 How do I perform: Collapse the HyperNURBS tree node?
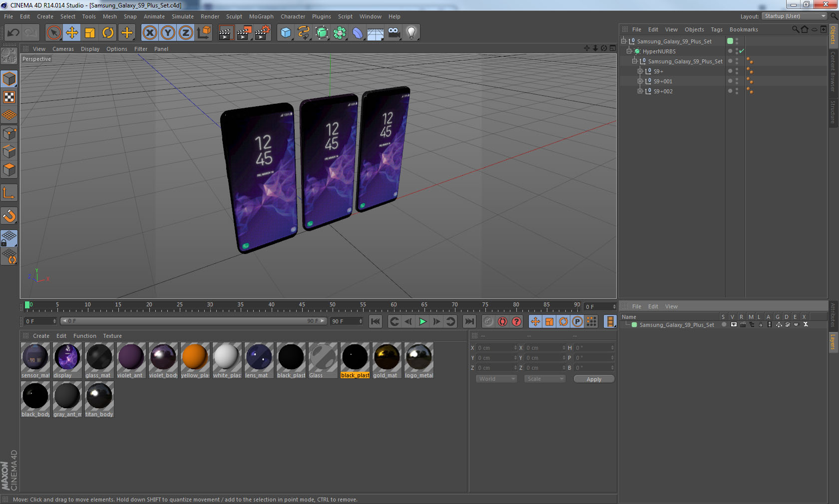tap(629, 51)
